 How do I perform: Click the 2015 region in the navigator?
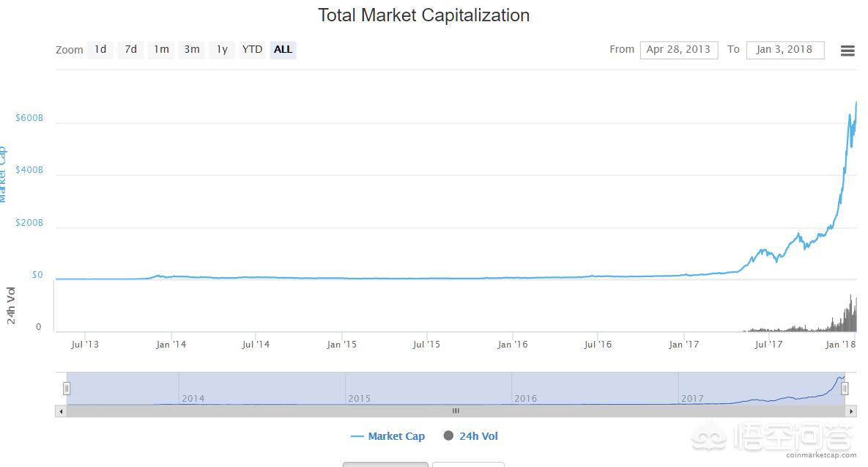coord(428,389)
